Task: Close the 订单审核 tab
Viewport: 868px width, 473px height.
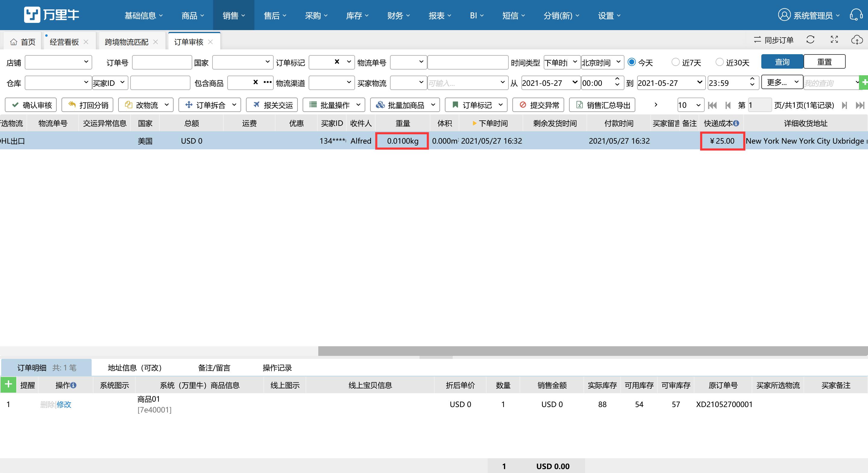Action: (x=211, y=42)
